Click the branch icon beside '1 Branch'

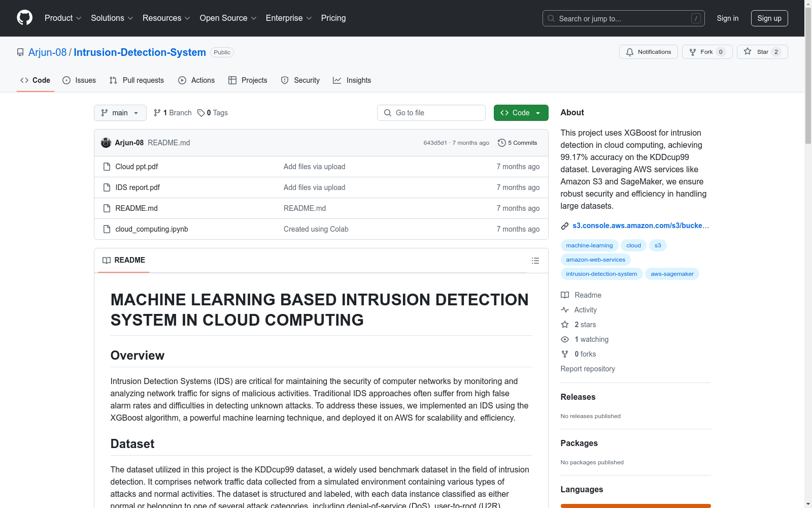tap(157, 113)
